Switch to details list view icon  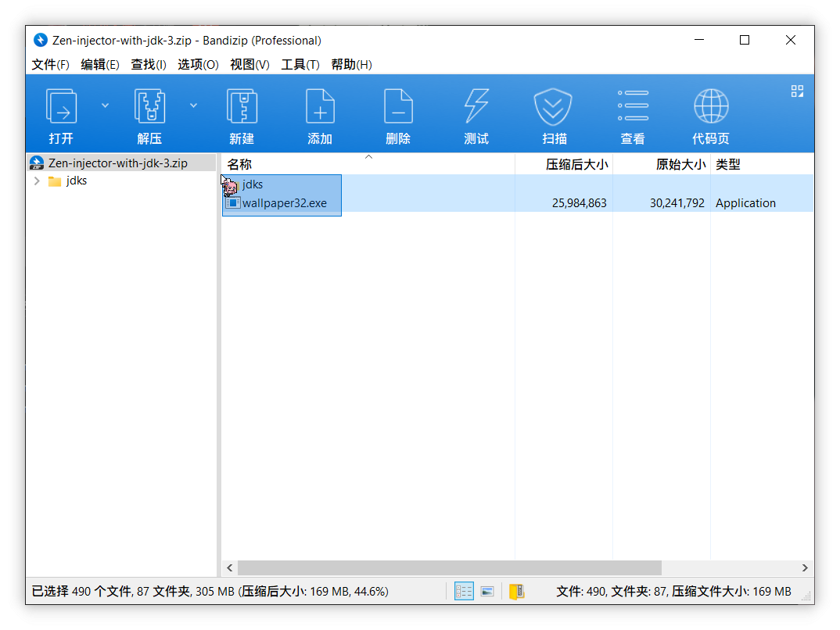(x=464, y=591)
